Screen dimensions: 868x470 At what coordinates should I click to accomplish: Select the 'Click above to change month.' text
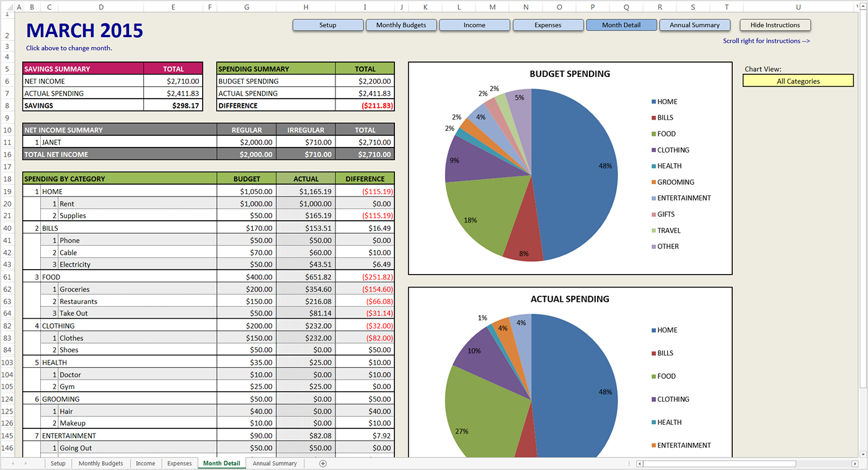coord(69,48)
